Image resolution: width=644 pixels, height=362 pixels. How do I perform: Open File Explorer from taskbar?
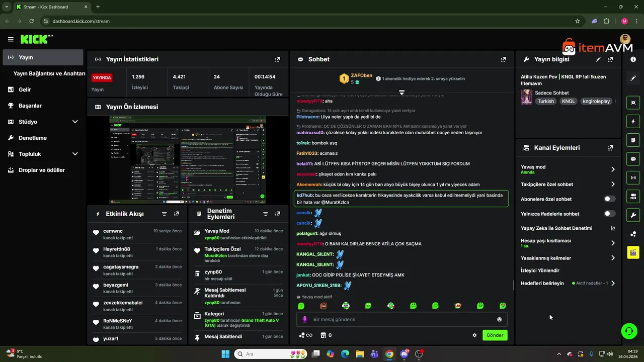360,354
